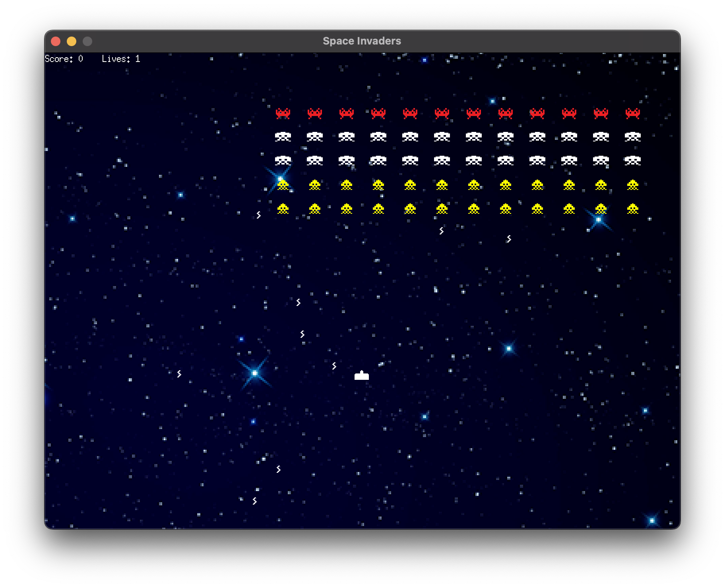
Task: Click the leftmost red crab invader
Action: 283,113
